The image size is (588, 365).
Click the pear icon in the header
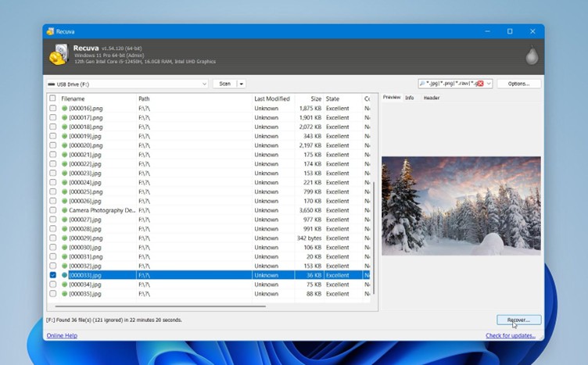coord(532,56)
